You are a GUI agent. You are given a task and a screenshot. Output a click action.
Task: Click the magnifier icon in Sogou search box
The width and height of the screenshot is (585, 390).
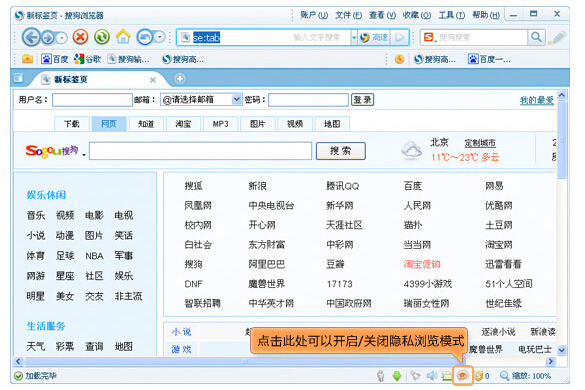(536, 37)
